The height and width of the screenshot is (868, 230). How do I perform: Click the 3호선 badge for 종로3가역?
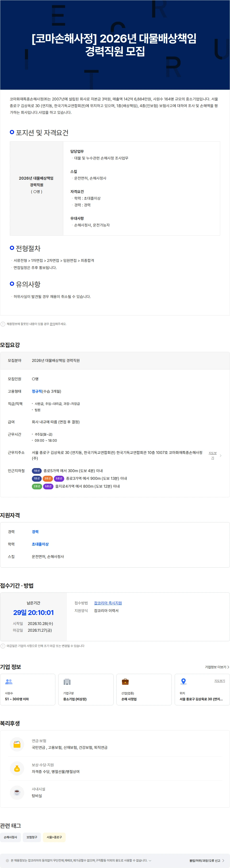pyautogui.click(x=48, y=479)
